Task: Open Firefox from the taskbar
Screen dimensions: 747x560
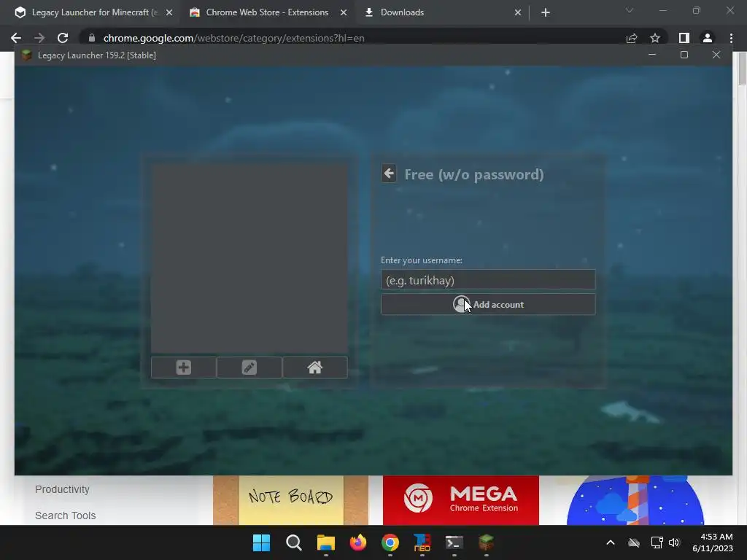Action: pos(357,542)
